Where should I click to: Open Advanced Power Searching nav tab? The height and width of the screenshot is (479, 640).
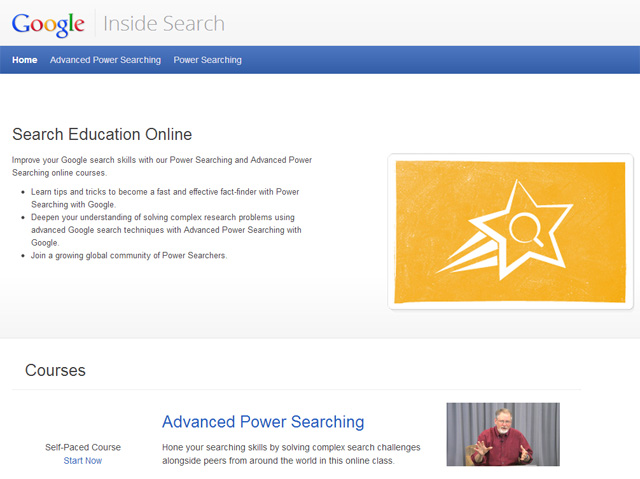click(105, 60)
